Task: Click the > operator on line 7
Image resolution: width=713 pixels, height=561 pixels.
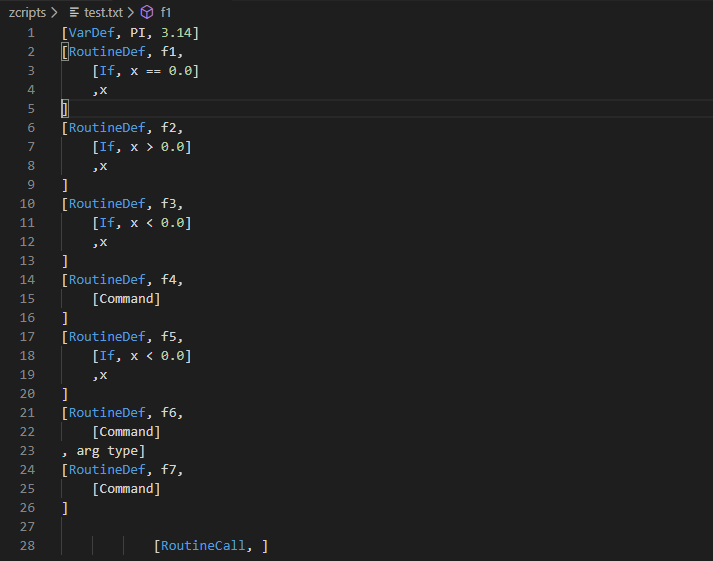Action: (150, 147)
